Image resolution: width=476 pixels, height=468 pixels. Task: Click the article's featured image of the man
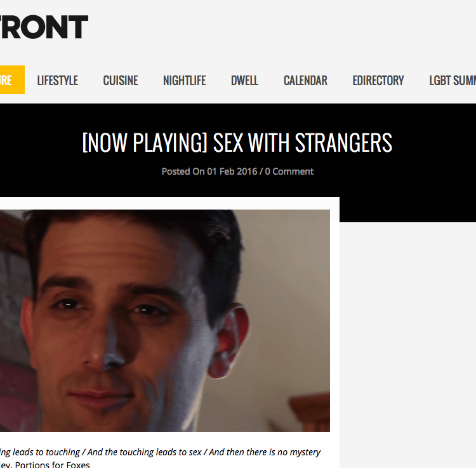pyautogui.click(x=165, y=321)
